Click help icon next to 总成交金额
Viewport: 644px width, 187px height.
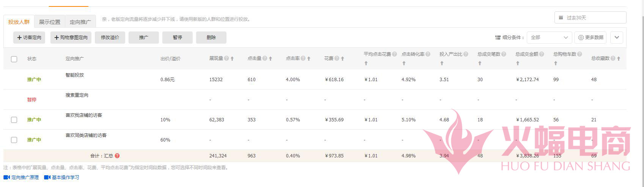(x=542, y=54)
